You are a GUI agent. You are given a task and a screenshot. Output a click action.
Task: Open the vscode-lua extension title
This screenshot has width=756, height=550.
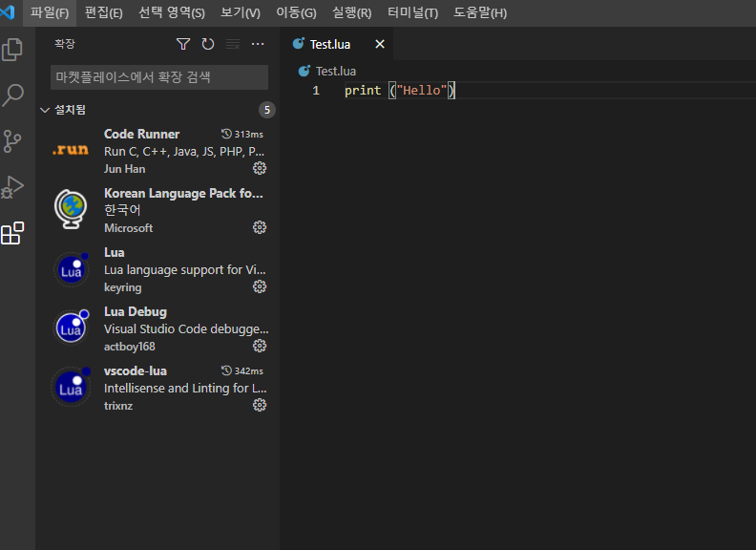coord(136,370)
